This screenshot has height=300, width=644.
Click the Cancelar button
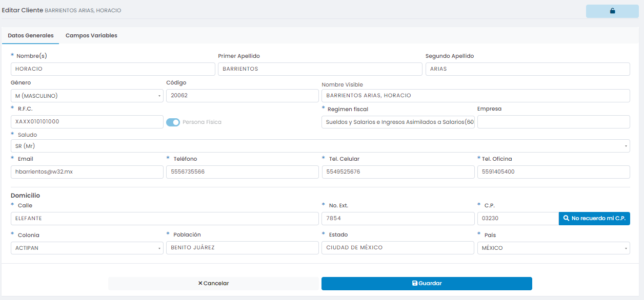tap(213, 284)
